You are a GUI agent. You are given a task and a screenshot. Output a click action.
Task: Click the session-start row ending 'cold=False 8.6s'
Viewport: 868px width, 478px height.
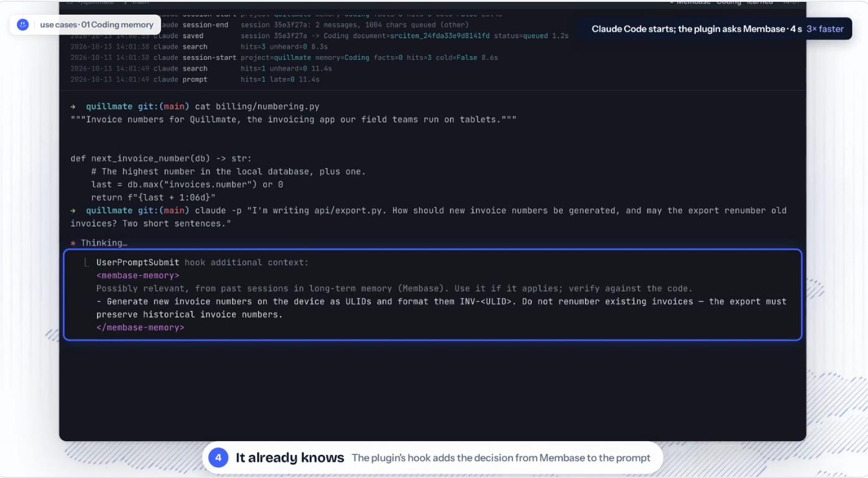coord(286,57)
